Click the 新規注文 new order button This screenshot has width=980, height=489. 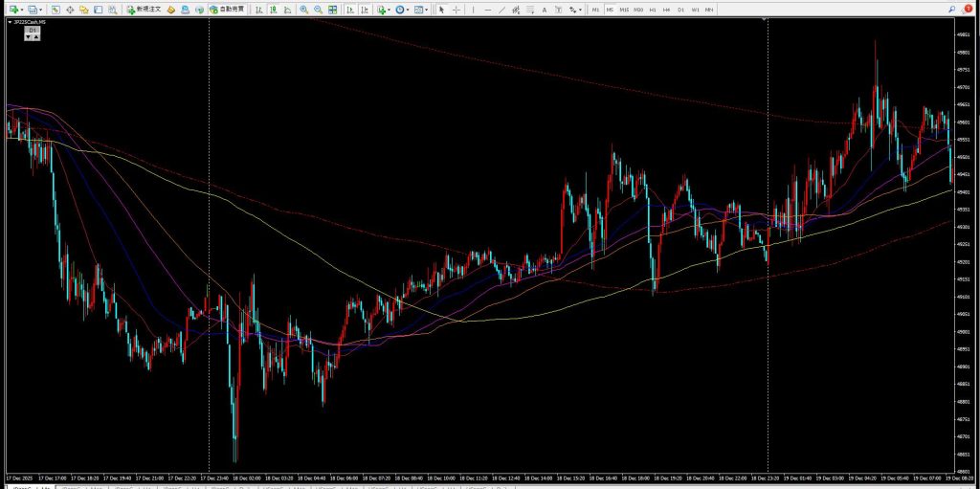click(x=144, y=10)
